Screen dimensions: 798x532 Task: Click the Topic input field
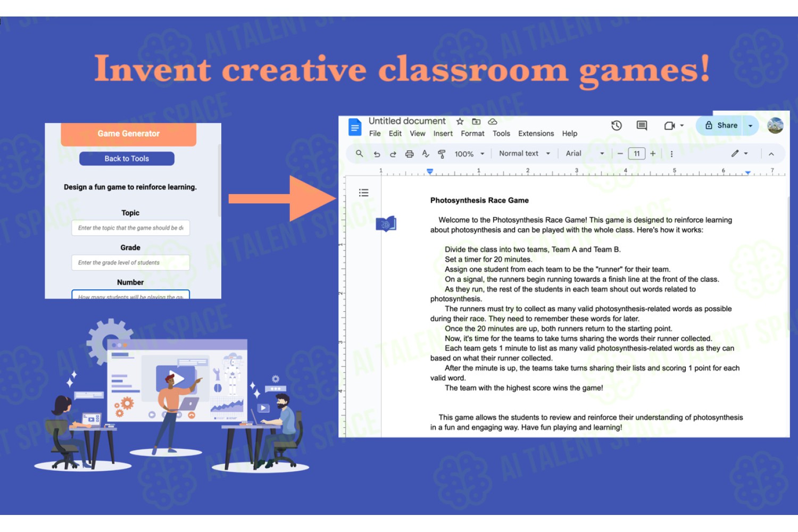pyautogui.click(x=130, y=228)
